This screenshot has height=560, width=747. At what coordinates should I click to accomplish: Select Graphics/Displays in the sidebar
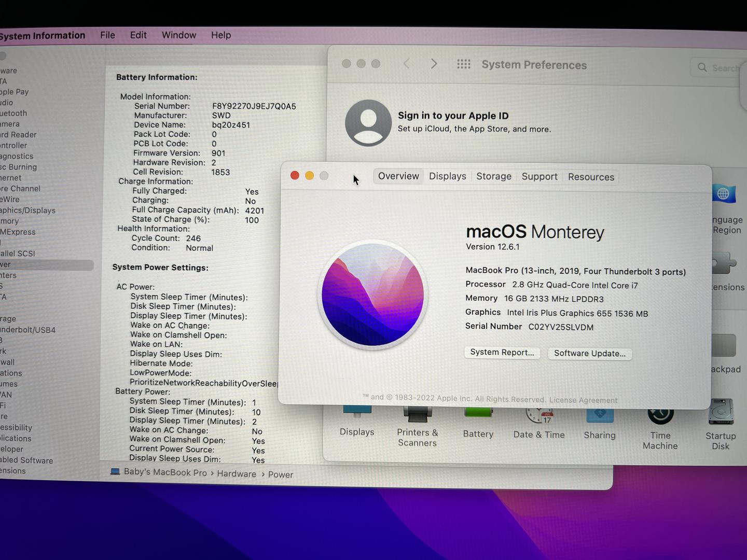(x=27, y=211)
